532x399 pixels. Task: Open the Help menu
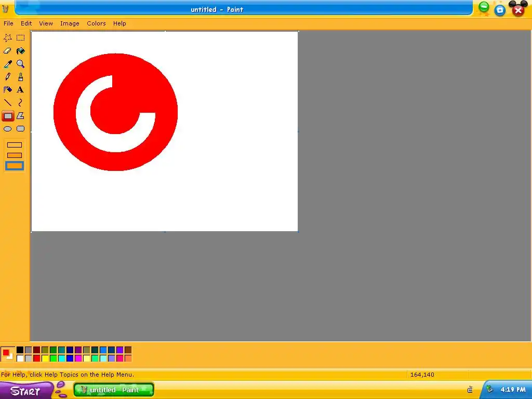click(x=119, y=23)
